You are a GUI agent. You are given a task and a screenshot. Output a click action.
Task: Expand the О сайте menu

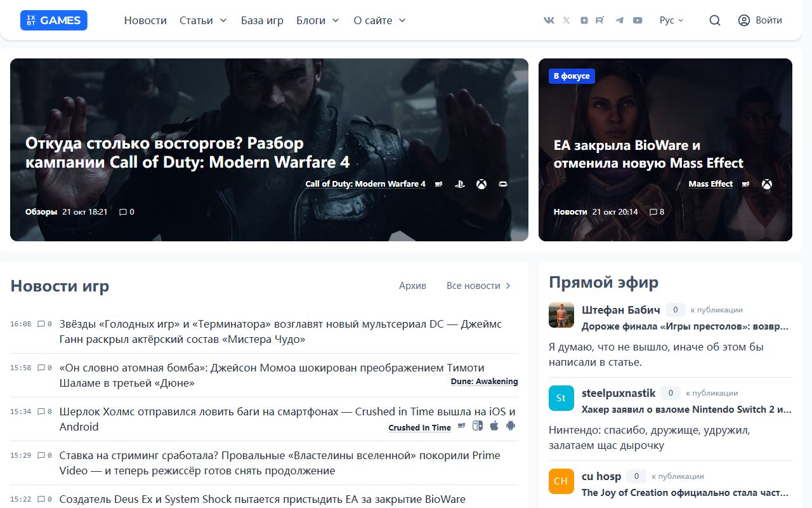click(x=379, y=20)
